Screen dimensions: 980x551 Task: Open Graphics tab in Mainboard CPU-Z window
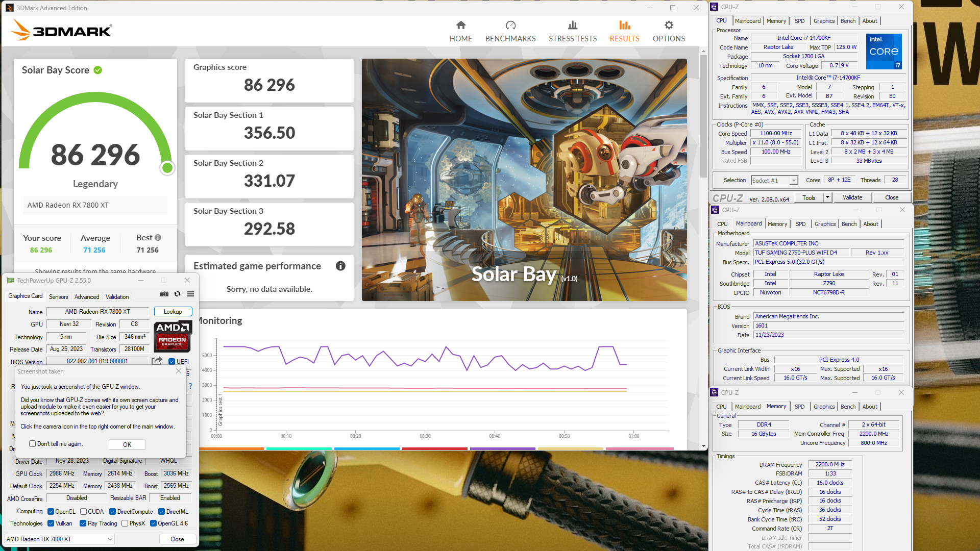(825, 224)
